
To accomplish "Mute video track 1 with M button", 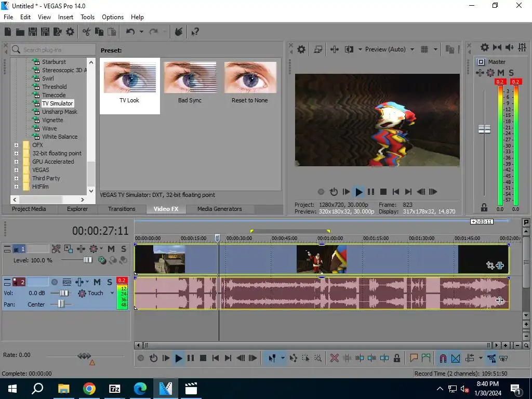I will pyautogui.click(x=111, y=249).
